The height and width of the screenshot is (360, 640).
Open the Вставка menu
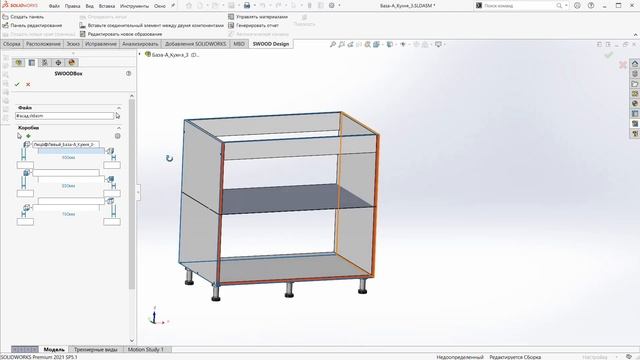click(x=107, y=6)
